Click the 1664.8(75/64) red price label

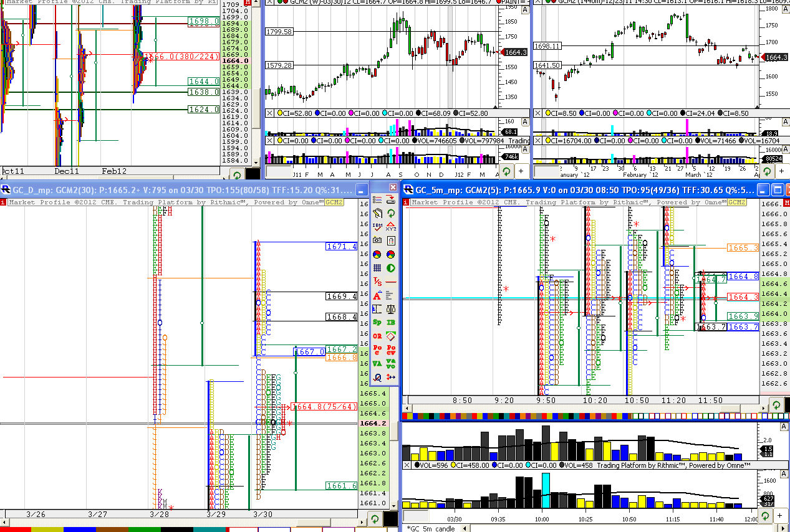pyautogui.click(x=324, y=407)
